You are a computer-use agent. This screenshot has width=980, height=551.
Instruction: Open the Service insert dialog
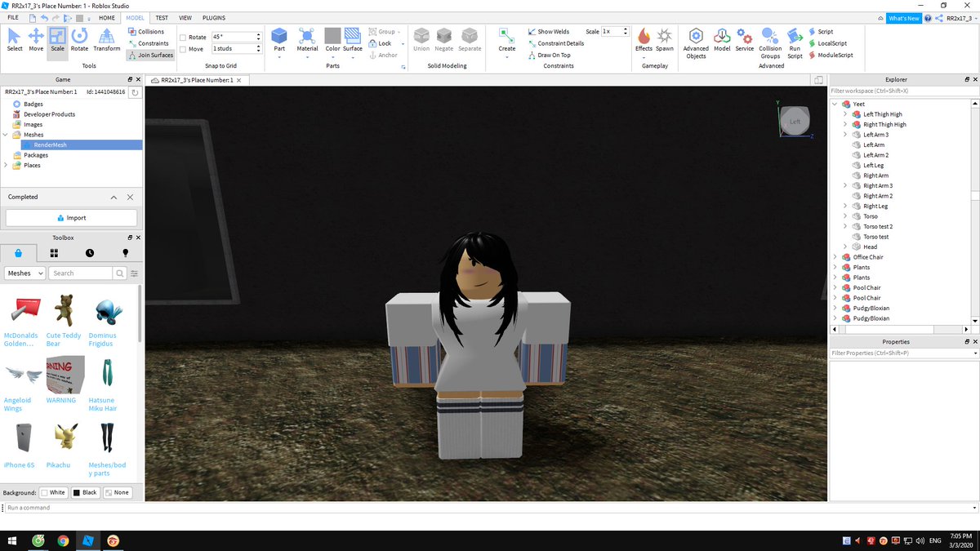pos(745,40)
